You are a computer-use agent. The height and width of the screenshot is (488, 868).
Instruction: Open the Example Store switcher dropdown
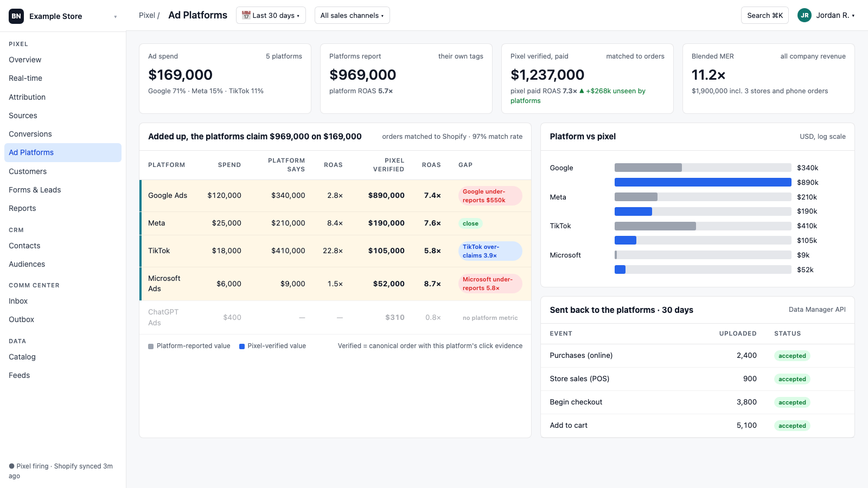(x=63, y=16)
